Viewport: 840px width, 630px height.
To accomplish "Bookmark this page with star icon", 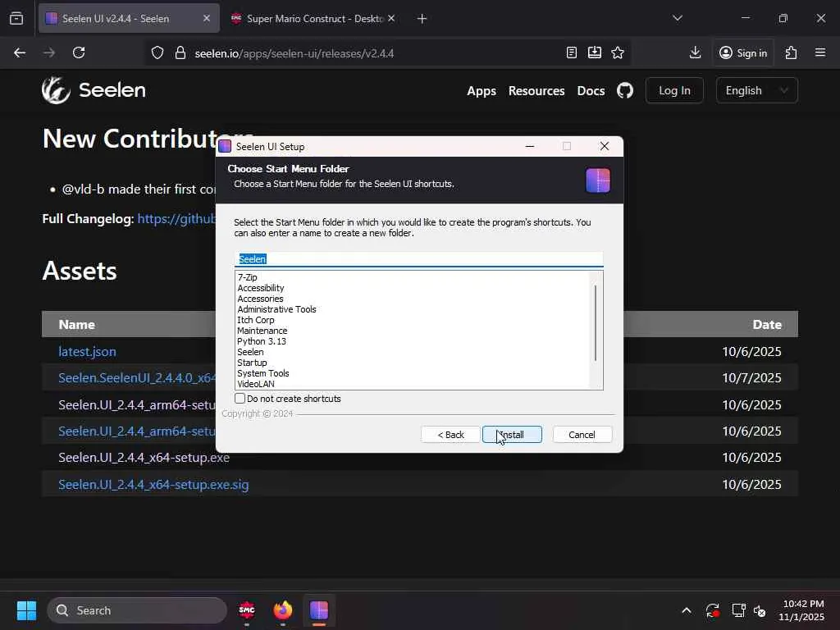I will [618, 52].
